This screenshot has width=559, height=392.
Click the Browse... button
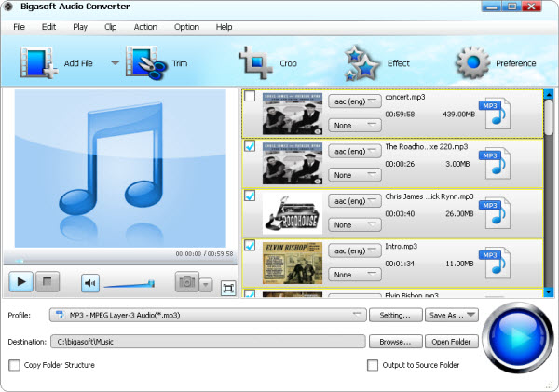[x=395, y=342]
